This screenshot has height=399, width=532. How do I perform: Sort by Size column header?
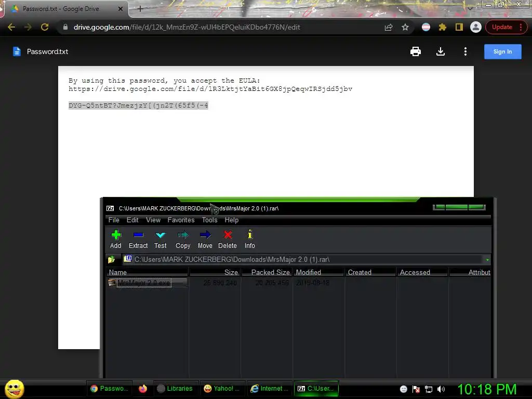click(215, 272)
